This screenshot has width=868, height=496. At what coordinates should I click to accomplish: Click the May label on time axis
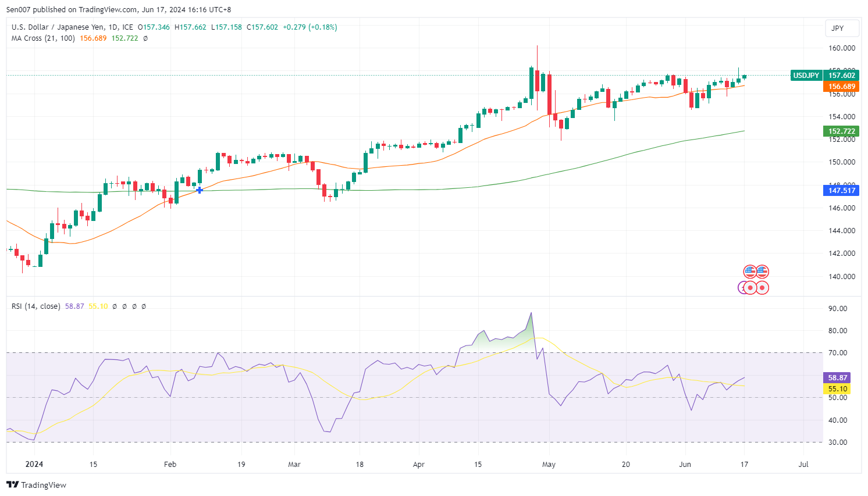coord(549,465)
